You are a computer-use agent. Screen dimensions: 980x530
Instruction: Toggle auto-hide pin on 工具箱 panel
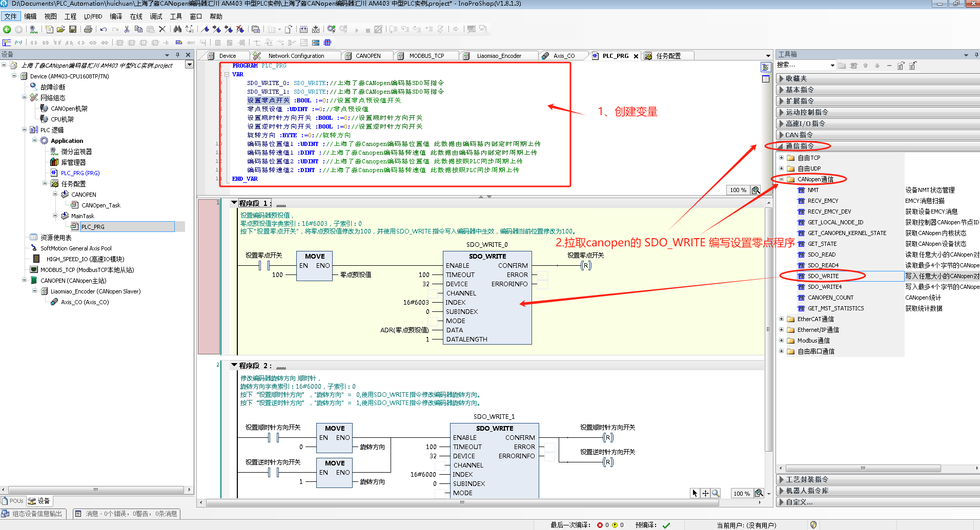pos(976,54)
